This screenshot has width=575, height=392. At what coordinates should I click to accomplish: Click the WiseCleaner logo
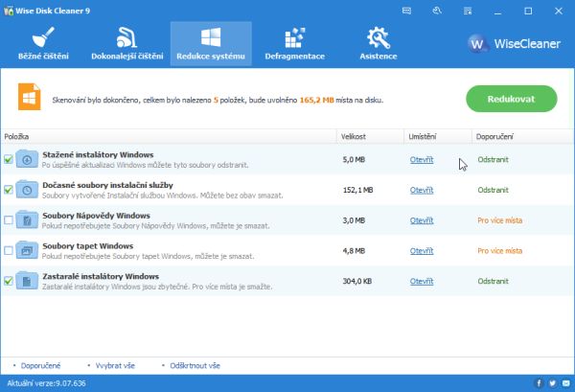[x=514, y=44]
